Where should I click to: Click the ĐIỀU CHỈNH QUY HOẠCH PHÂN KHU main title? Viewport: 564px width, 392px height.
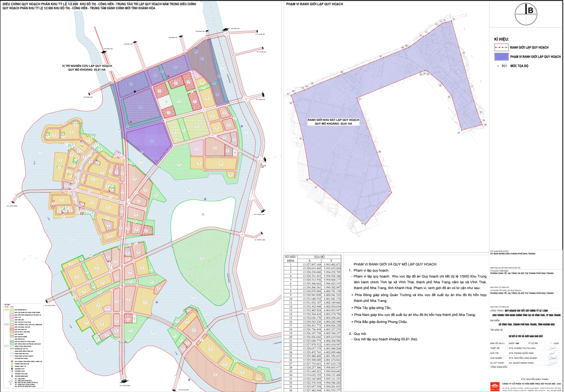(99, 6)
